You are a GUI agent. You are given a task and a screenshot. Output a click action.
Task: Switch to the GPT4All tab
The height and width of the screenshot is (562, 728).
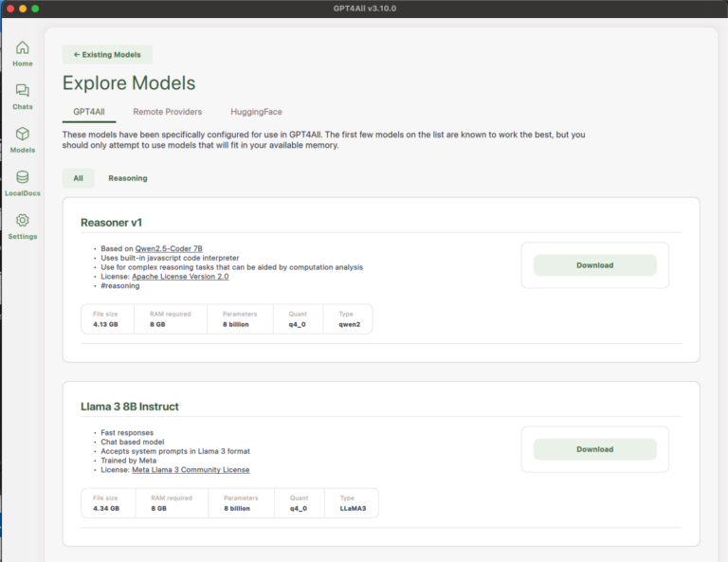tap(89, 112)
